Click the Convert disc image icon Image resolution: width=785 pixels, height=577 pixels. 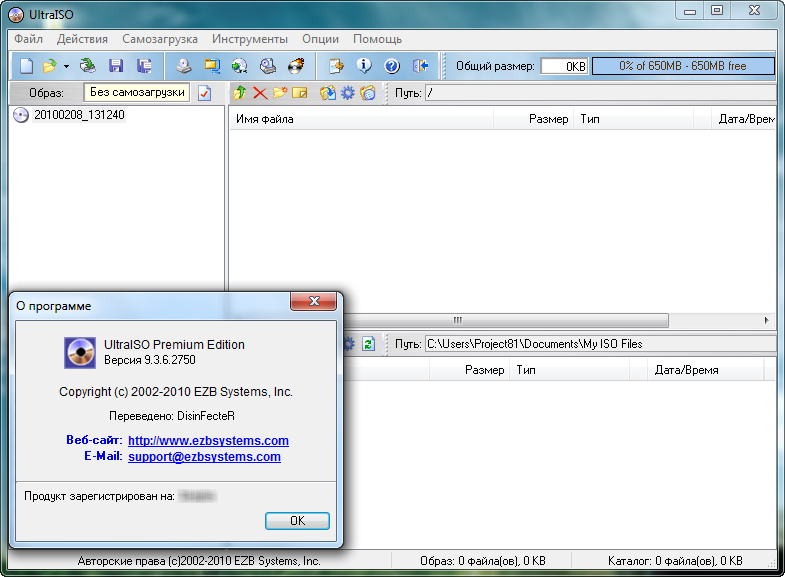[240, 66]
